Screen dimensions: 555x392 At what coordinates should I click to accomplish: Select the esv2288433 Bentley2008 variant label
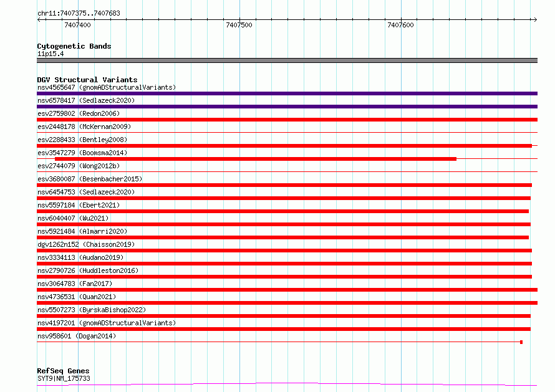(82, 140)
